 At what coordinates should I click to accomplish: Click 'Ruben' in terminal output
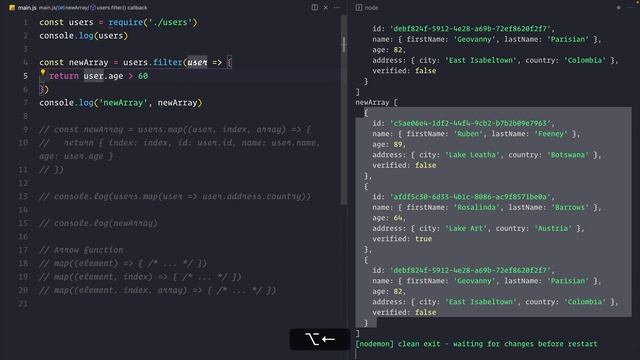coord(468,134)
